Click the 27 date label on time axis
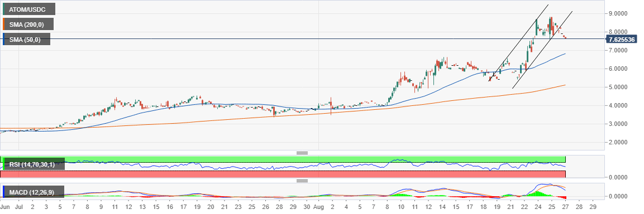The width and height of the screenshot is (644, 214). [566, 207]
